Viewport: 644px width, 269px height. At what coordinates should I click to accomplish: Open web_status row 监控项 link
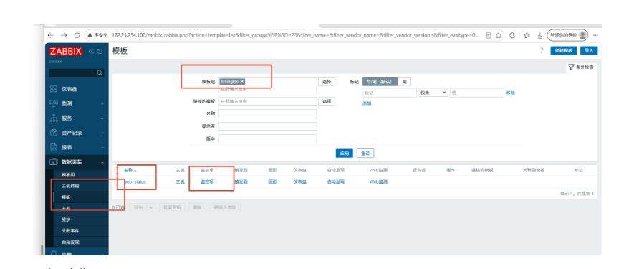tap(207, 181)
